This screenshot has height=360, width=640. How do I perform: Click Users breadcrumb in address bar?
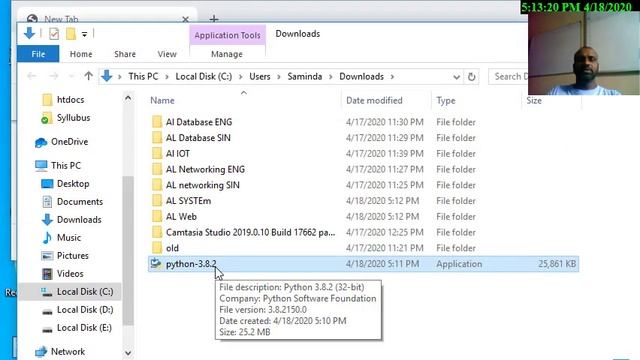pos(260,76)
